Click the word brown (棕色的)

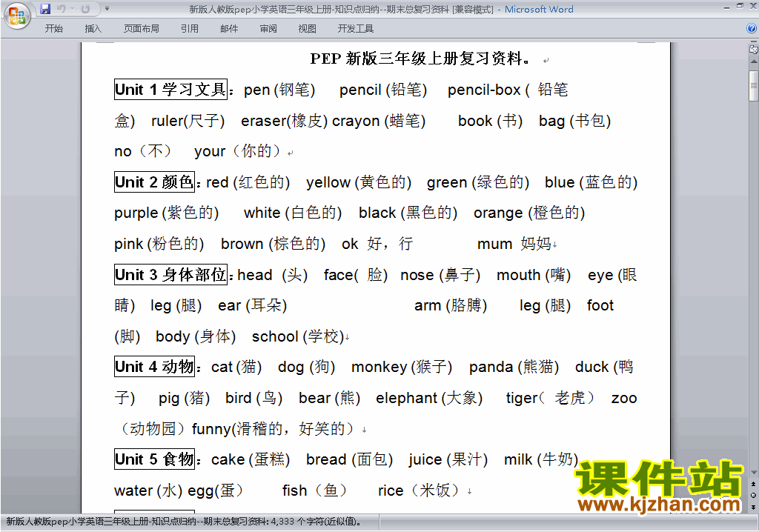click(273, 244)
